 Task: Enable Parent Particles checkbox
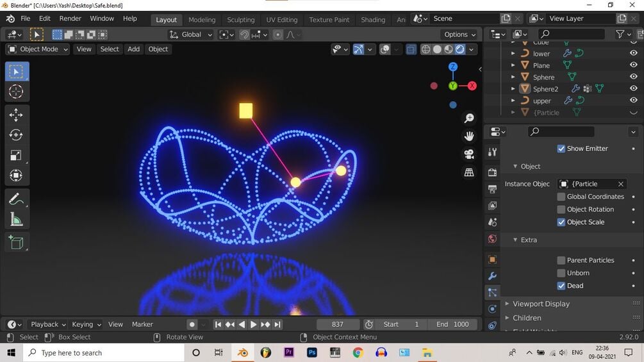click(x=561, y=260)
